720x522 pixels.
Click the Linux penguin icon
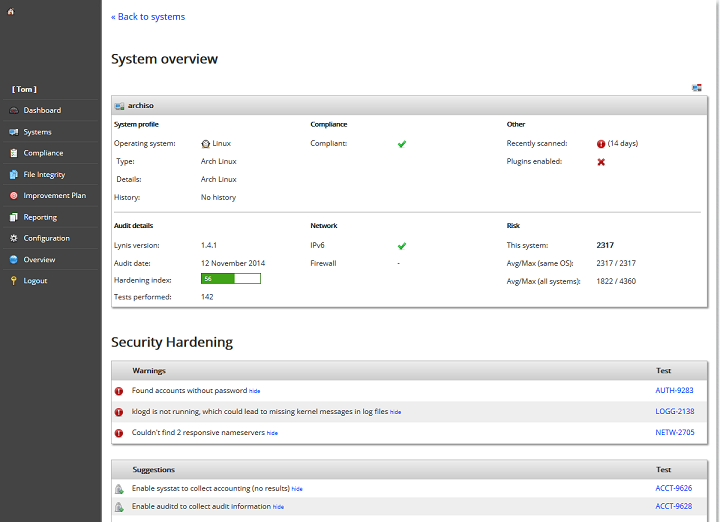pos(206,144)
